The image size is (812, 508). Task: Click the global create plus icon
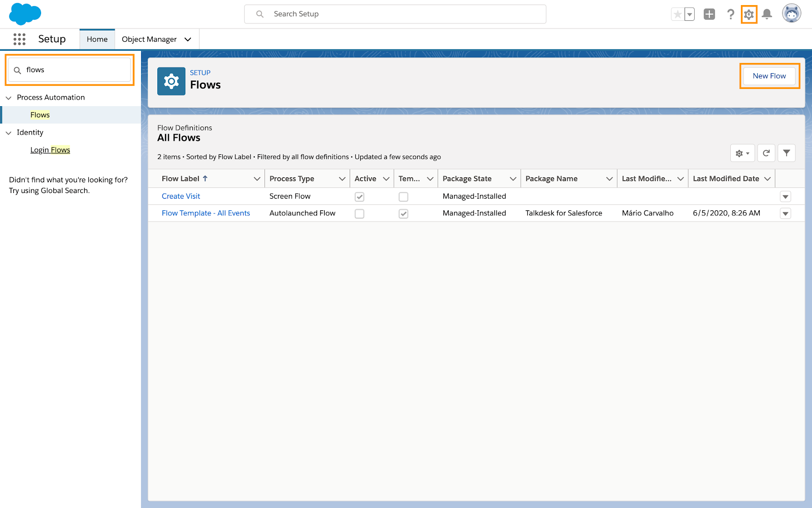pyautogui.click(x=709, y=14)
